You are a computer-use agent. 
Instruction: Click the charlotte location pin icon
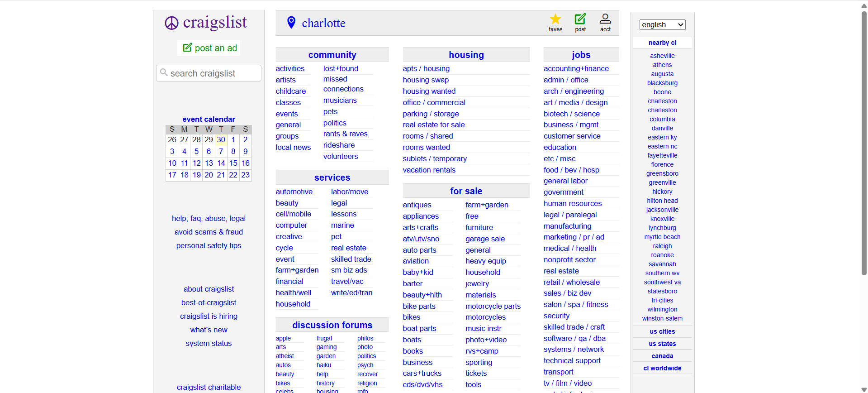tap(291, 22)
